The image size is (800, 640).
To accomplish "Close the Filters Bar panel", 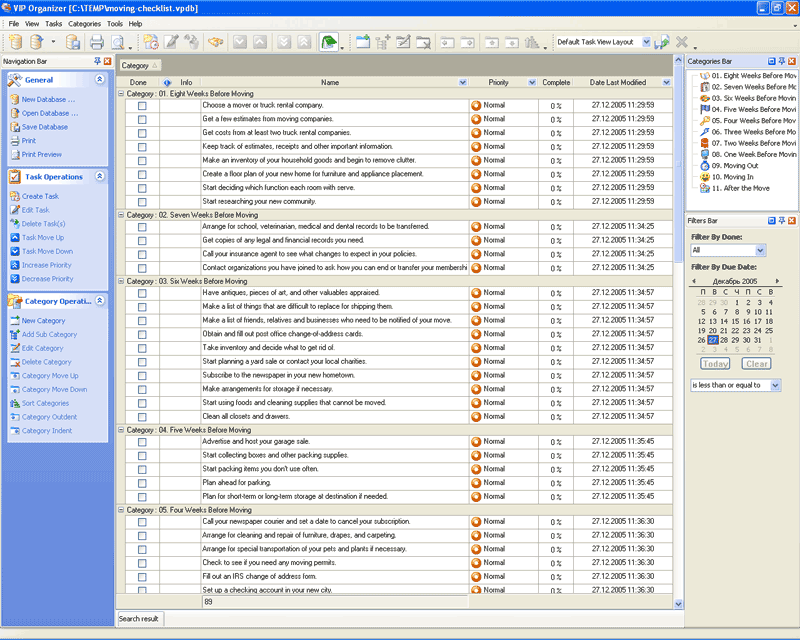I will point(794,220).
